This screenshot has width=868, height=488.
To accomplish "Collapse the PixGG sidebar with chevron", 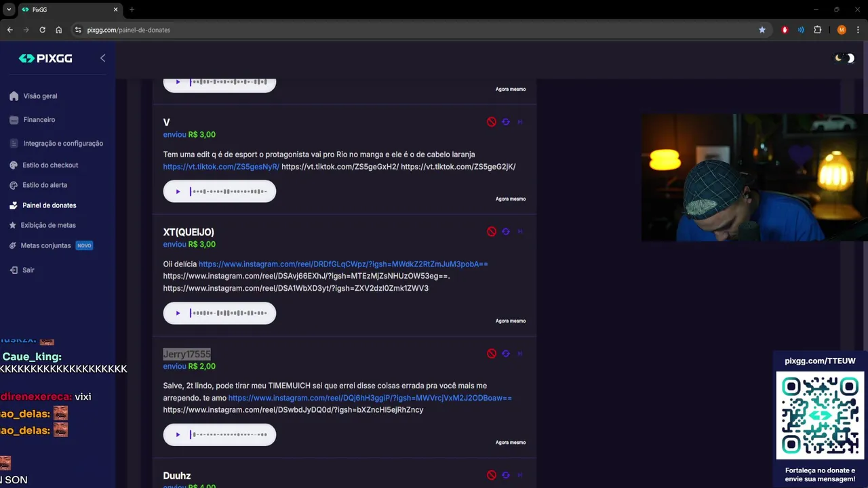I will [x=102, y=58].
